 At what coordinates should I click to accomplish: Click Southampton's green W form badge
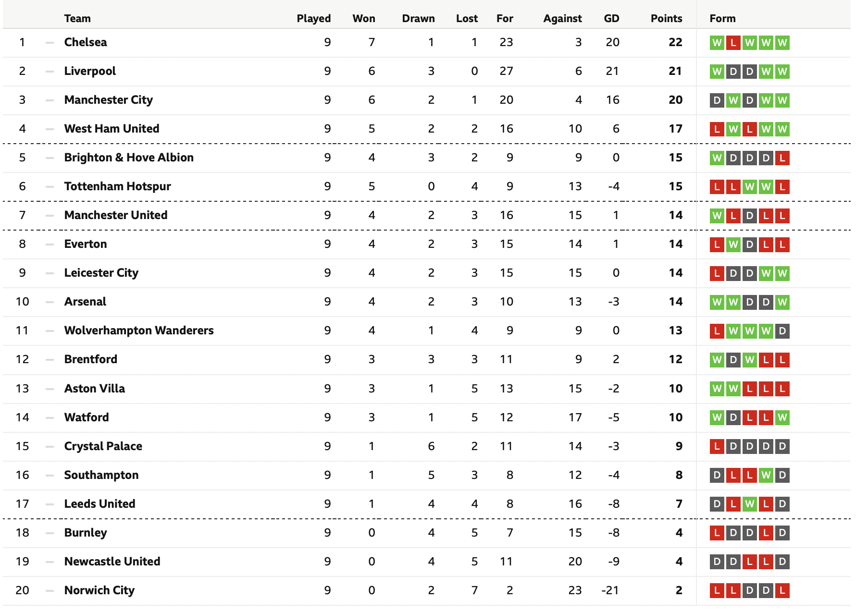coord(766,475)
